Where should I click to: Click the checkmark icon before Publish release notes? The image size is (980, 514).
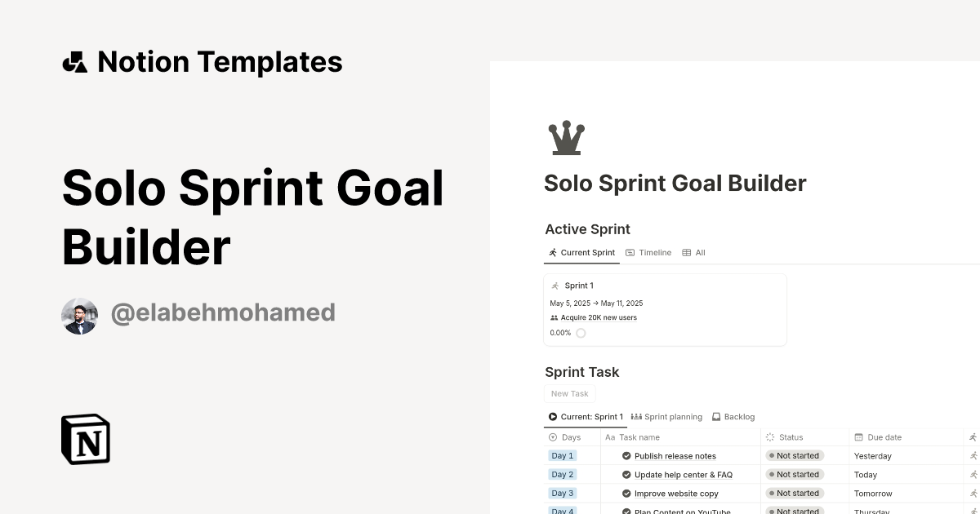coord(626,455)
